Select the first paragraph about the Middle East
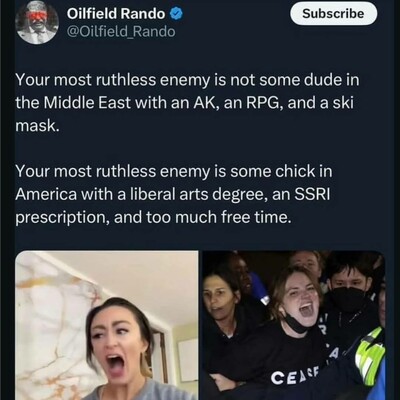The image size is (400, 400). tap(188, 102)
